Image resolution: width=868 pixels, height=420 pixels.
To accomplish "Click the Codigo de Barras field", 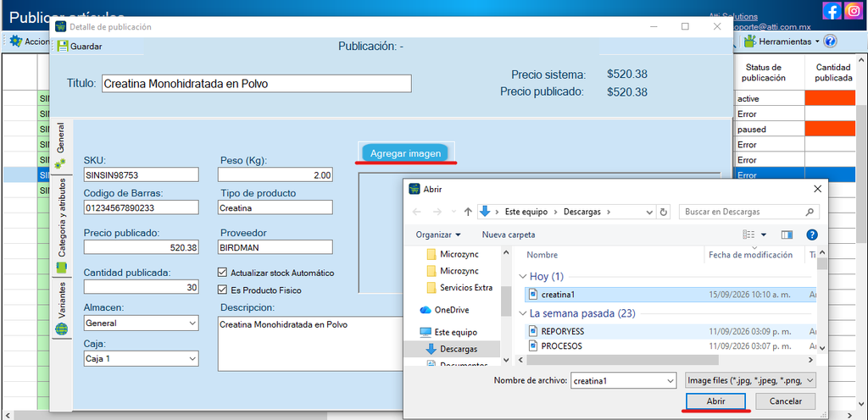I will point(141,207).
